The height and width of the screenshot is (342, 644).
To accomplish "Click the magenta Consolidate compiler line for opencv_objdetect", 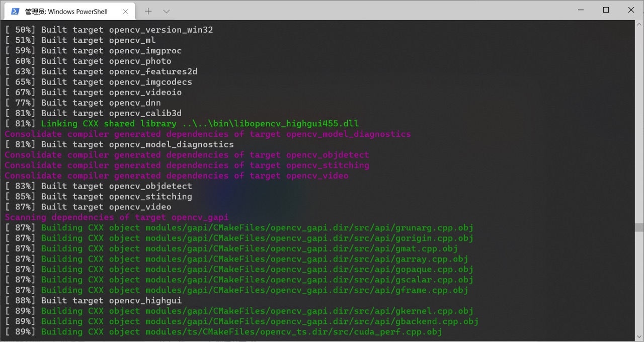I will pos(186,154).
